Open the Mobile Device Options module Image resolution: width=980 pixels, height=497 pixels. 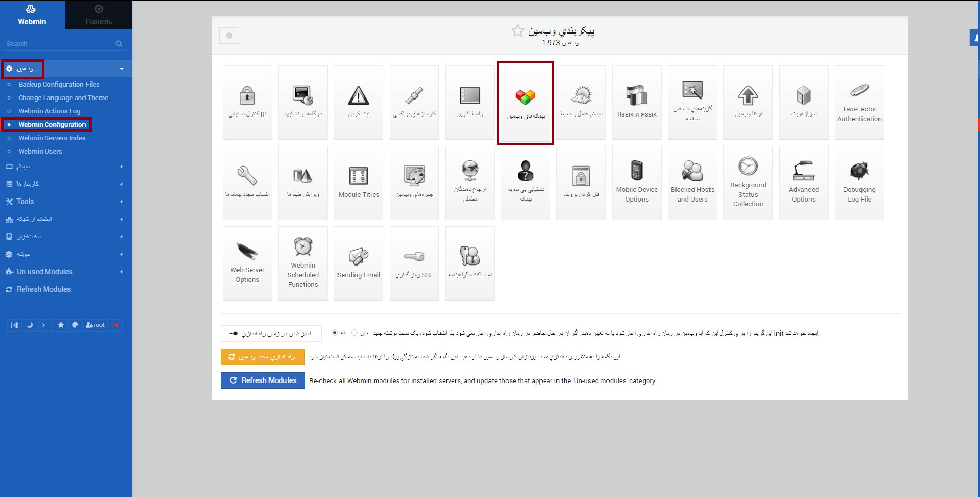[636, 183]
